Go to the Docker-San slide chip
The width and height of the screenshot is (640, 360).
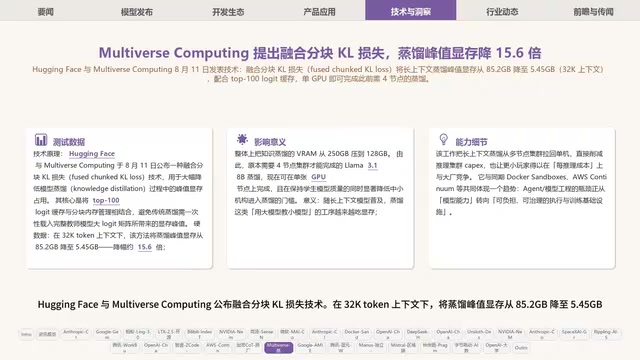click(x=357, y=334)
